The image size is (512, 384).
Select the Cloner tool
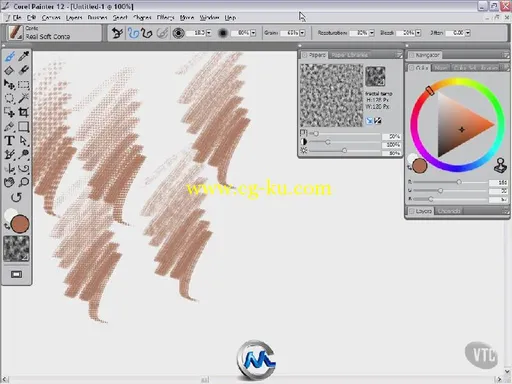pos(9,155)
